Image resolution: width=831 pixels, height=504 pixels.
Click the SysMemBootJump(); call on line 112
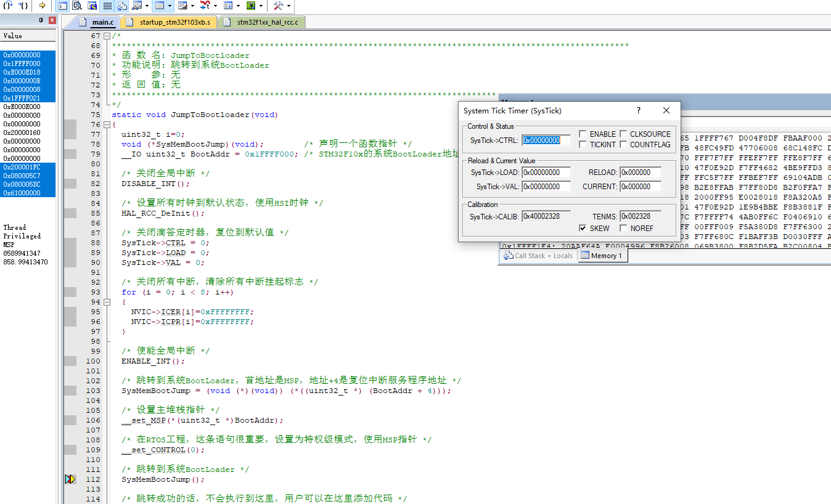point(163,479)
